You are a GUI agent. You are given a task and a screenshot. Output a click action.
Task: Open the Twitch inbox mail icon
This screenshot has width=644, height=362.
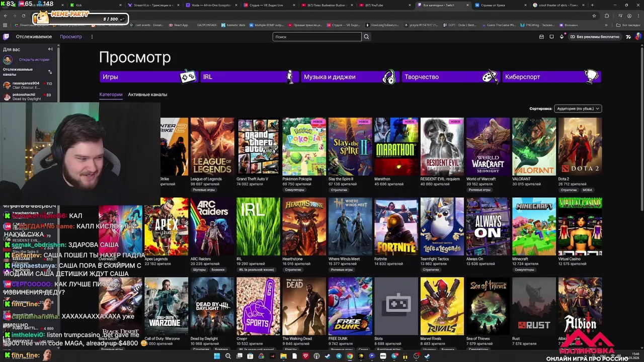(541, 37)
